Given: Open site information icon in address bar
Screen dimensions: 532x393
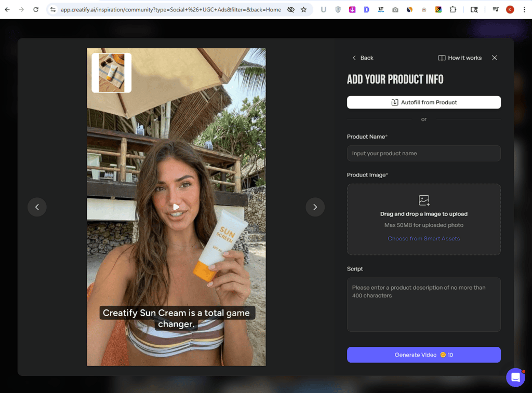Looking at the screenshot, I should 53,9.
